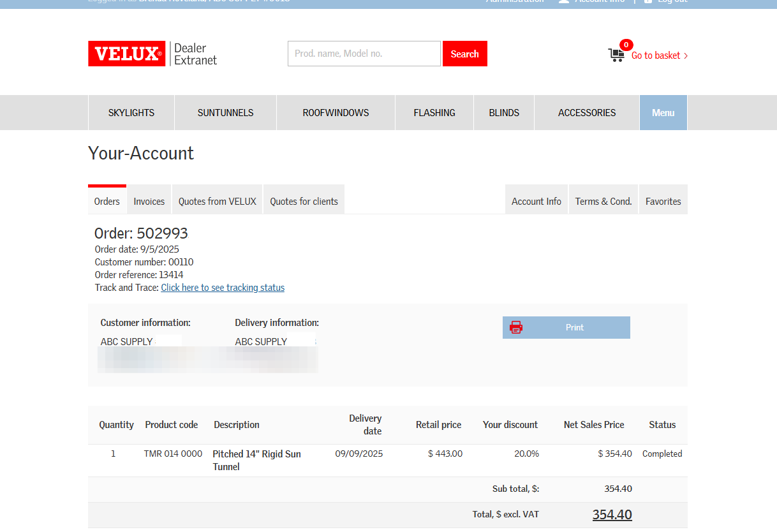Switch to the Invoices tab
The height and width of the screenshot is (532, 777).
pos(149,201)
